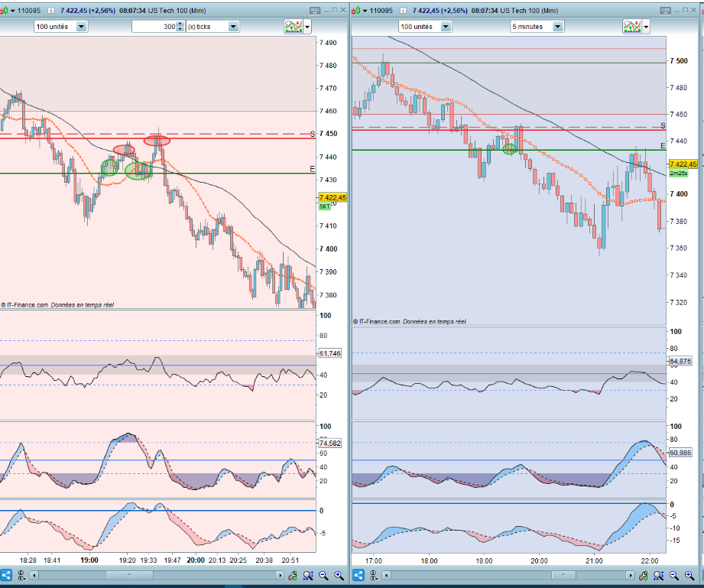Maximize the left chart window
Viewport: 704px width, 588px height.
click(x=335, y=11)
